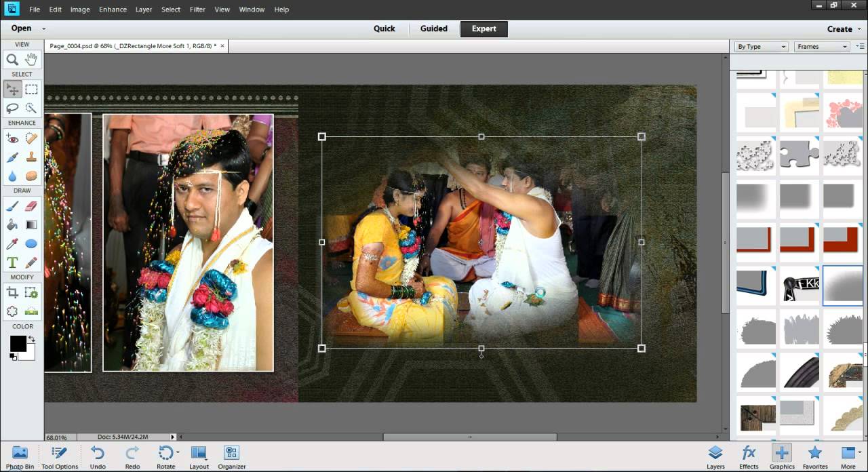Select the Sponge tool
Viewport: 868px width, 472px height.
point(31,176)
